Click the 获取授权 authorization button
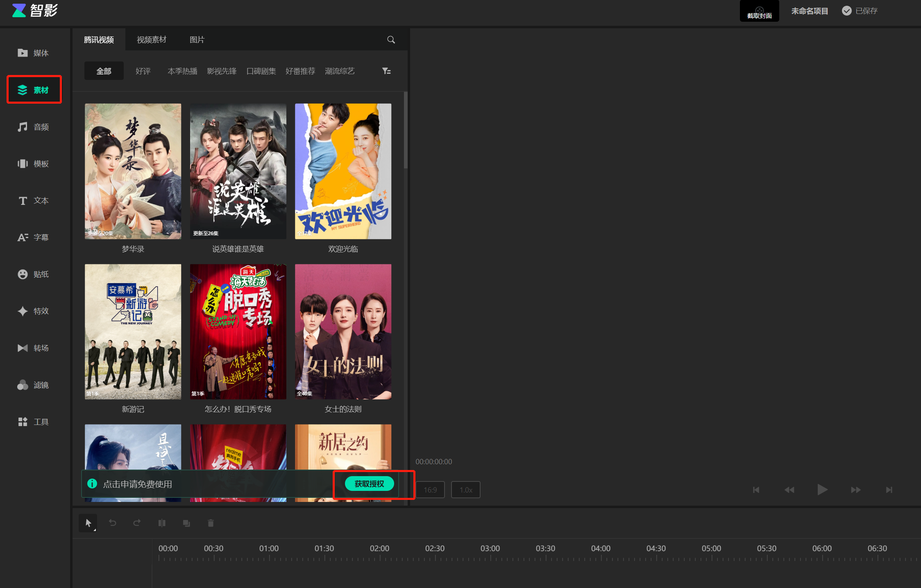Viewport: 921px width, 588px height. pos(370,484)
